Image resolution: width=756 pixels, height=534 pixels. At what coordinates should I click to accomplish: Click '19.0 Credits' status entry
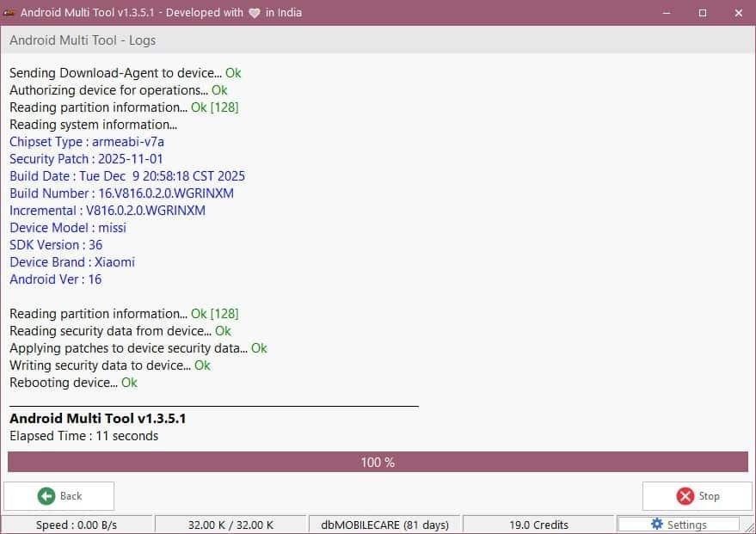(538, 525)
